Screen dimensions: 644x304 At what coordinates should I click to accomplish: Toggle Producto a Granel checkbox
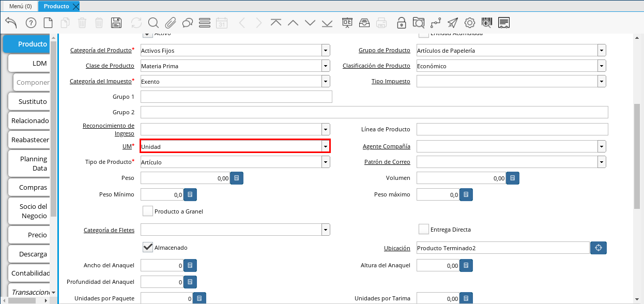pos(148,211)
